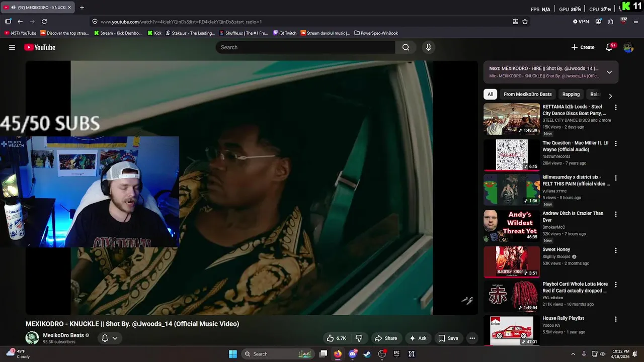The width and height of the screenshot is (644, 362).
Task: Open YouTube notifications bell
Action: point(609,47)
